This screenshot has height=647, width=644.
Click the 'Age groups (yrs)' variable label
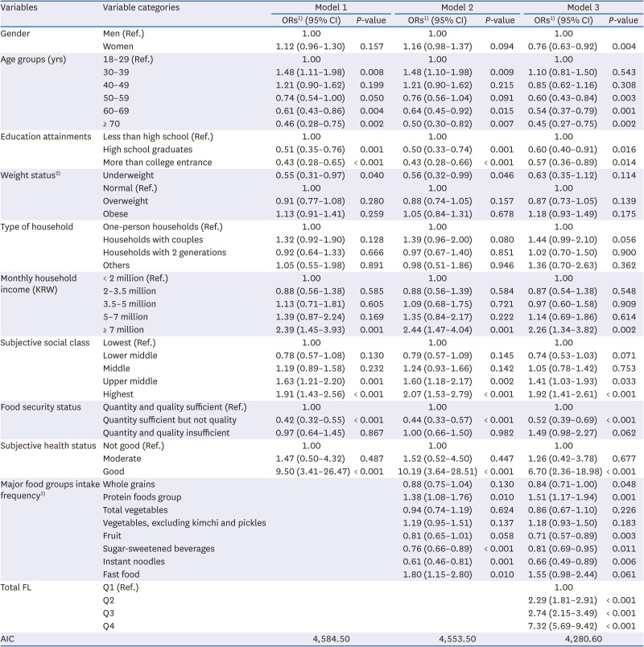point(33,60)
